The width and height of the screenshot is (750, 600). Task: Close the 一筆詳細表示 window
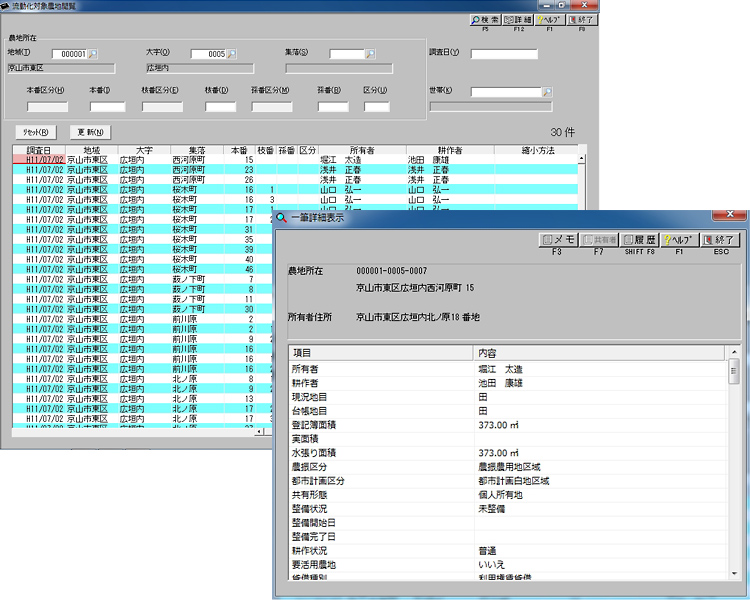click(729, 214)
